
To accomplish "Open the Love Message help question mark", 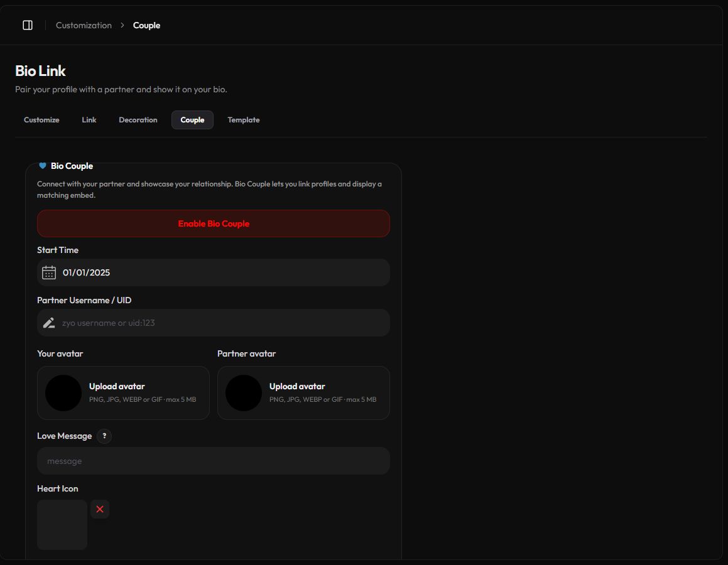I will [104, 436].
